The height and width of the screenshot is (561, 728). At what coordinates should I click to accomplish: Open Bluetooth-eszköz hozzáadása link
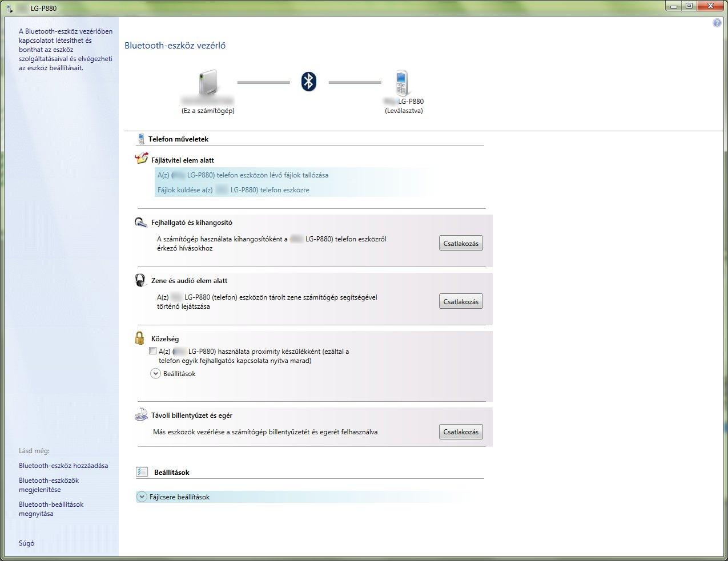(63, 466)
